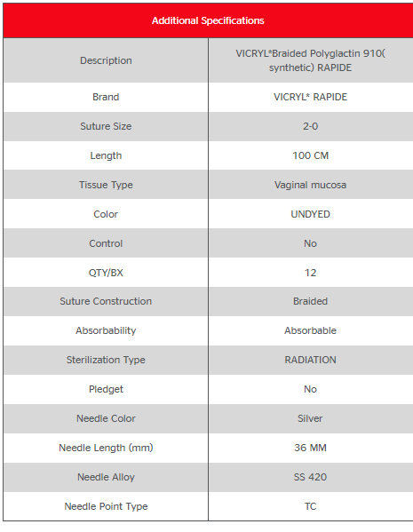The image size is (413, 532).
Task: Select the Description label cell
Action: click(106, 60)
